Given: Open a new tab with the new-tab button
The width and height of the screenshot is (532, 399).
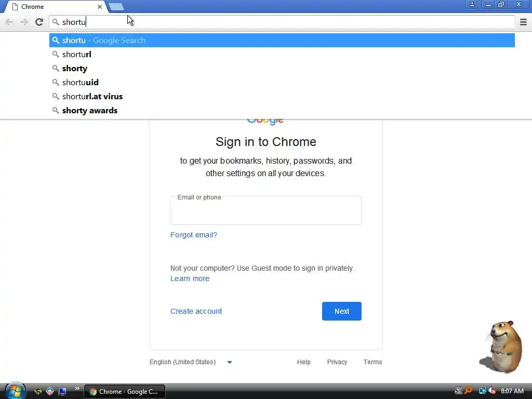Looking at the screenshot, I should click(116, 6).
